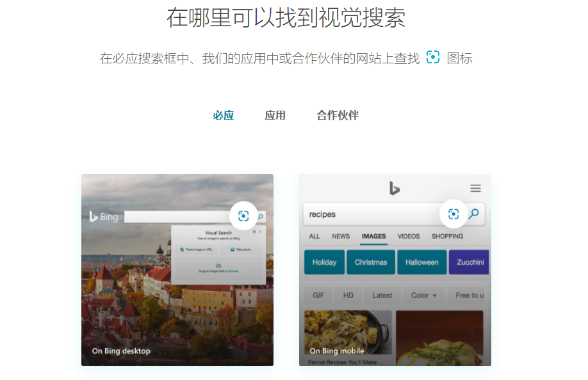Click the Halloween suggestion chip

[x=422, y=262]
